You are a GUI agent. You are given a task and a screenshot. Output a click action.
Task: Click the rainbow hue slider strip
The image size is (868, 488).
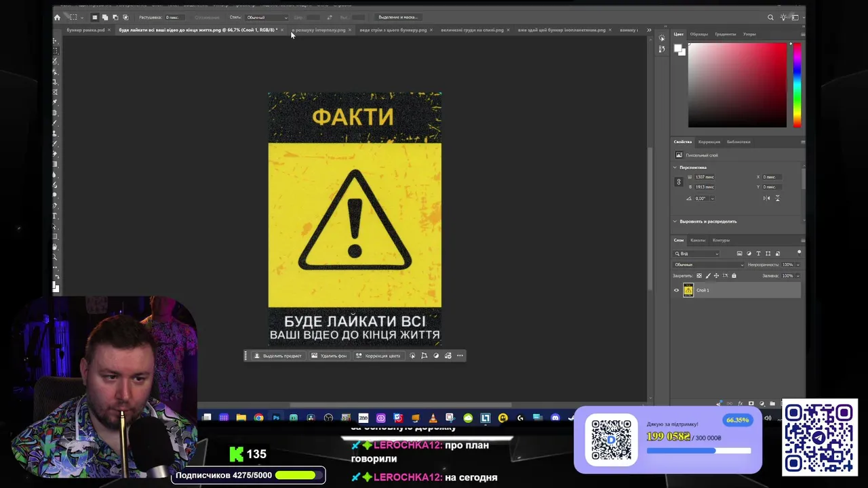click(x=797, y=85)
